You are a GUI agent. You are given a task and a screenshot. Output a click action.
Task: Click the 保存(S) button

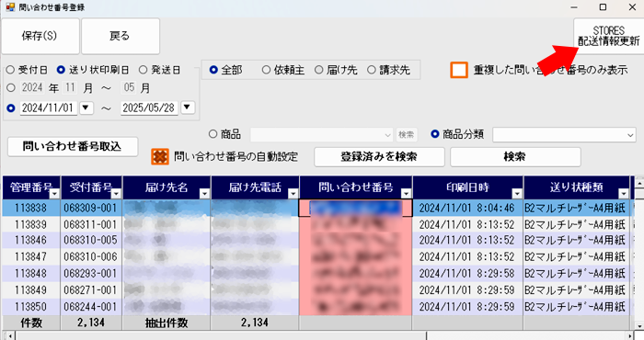point(40,36)
